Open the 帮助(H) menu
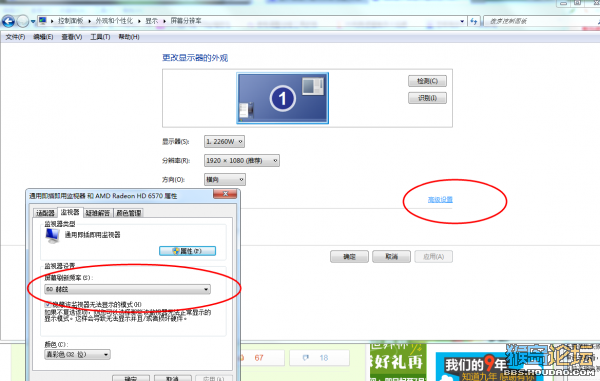Viewport: 600px width, 381px height. tap(129, 37)
